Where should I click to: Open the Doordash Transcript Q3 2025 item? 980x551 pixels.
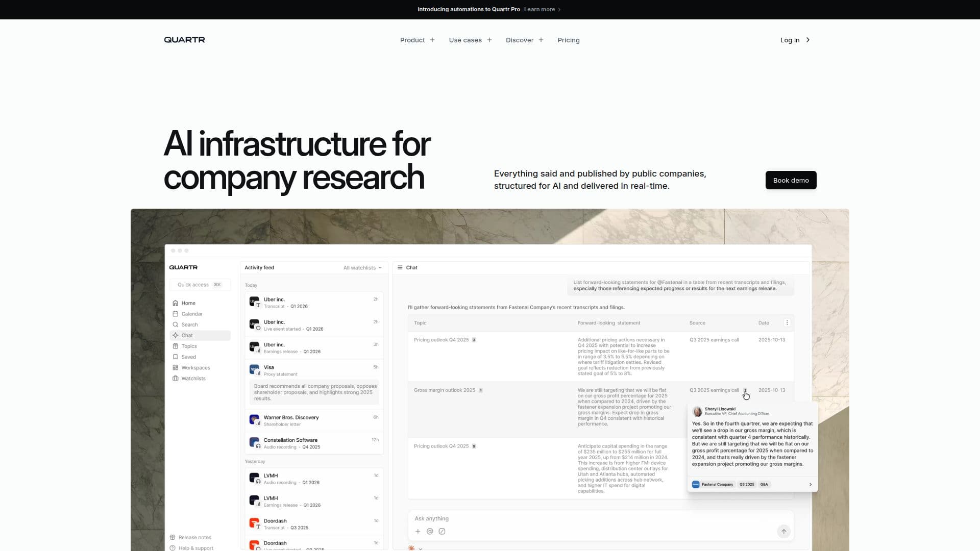click(314, 524)
